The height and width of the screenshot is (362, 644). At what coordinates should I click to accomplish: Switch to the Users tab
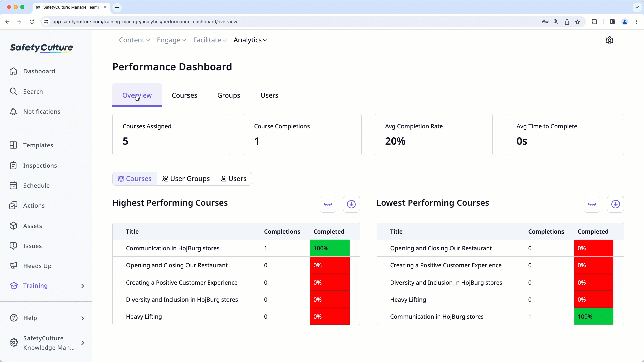269,95
